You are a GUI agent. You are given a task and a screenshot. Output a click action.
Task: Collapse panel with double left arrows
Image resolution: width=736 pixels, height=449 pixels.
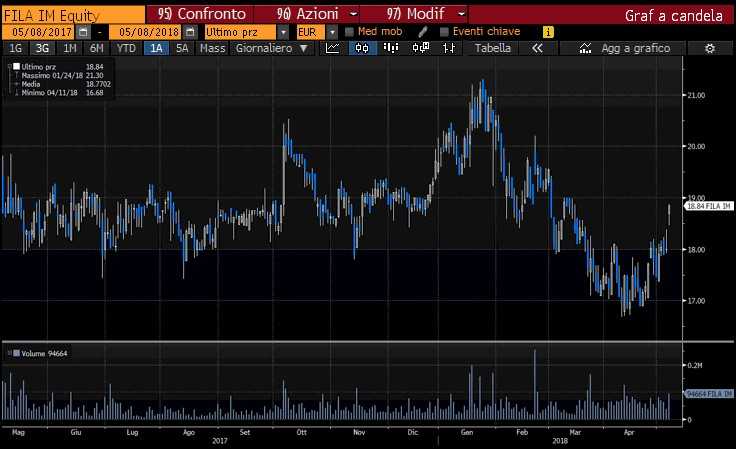tap(537, 48)
